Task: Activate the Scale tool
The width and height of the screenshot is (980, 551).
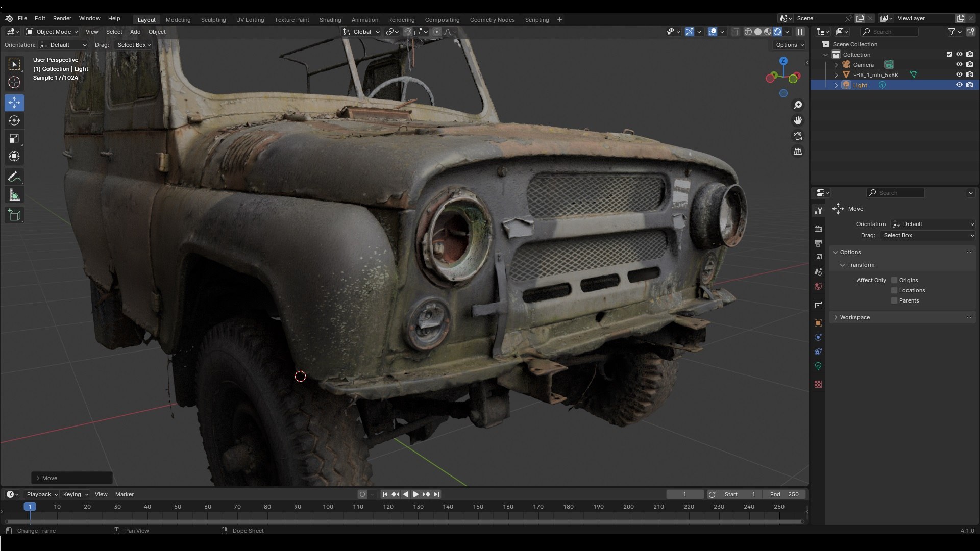Action: pyautogui.click(x=14, y=138)
